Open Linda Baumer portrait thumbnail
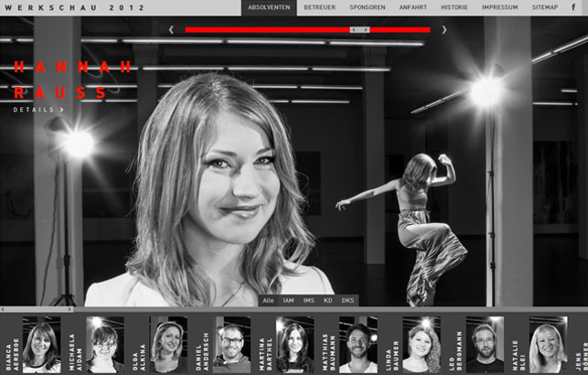588x375 pixels. [x=422, y=345]
